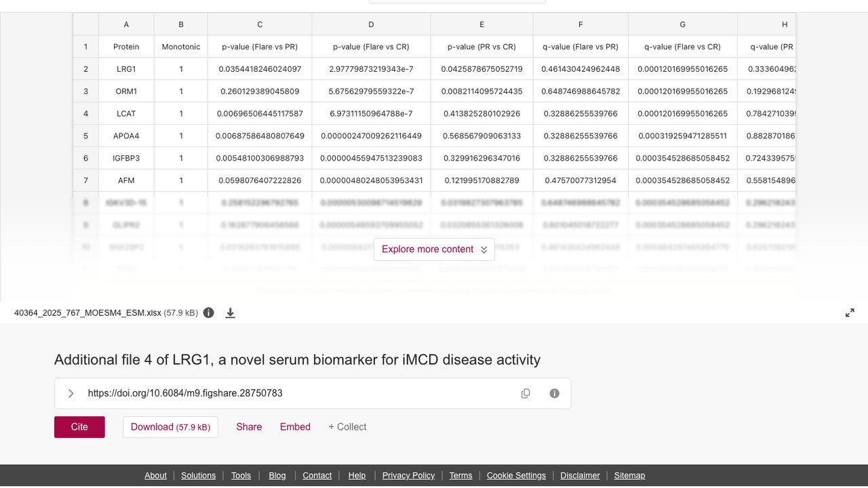Select column D header in the spreadsheet

point(371,24)
